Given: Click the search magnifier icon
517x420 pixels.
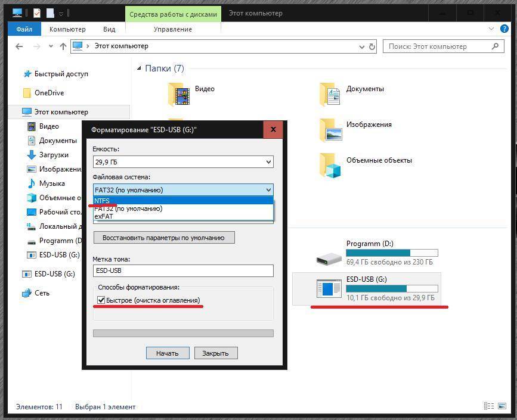Looking at the screenshot, I should 495,46.
